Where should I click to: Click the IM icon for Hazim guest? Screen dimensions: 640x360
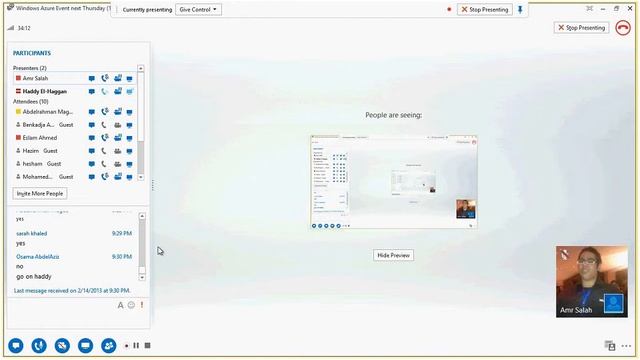click(x=92, y=151)
